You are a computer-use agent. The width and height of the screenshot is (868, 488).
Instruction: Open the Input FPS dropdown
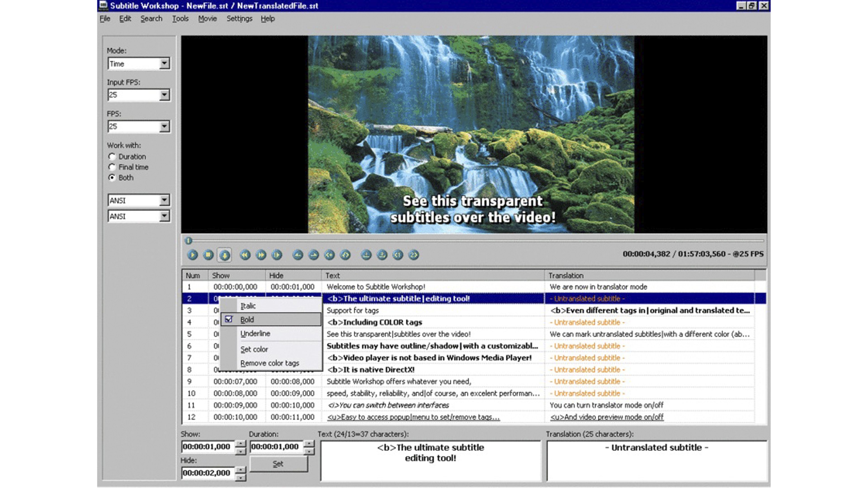(164, 95)
